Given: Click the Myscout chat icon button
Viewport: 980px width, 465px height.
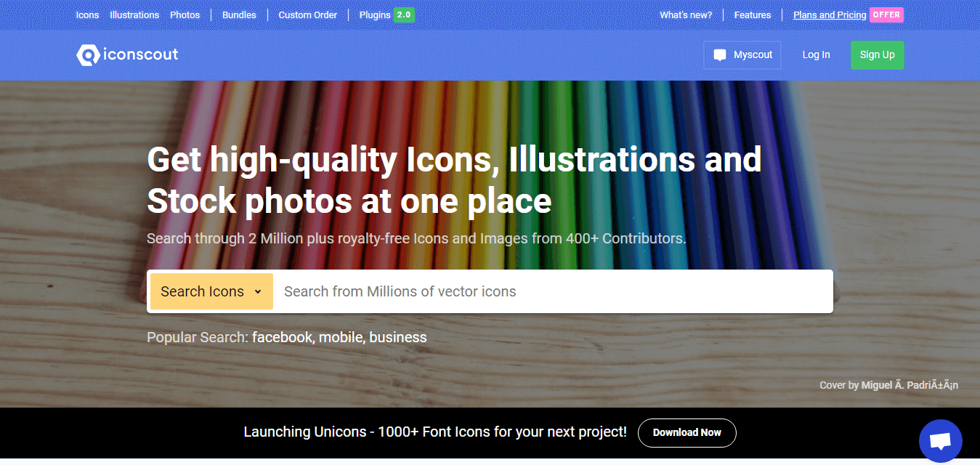Looking at the screenshot, I should pyautogui.click(x=742, y=55).
